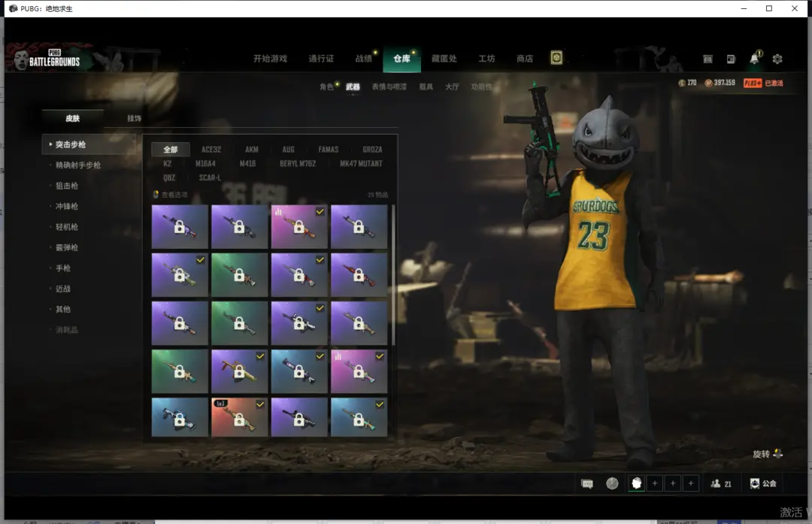Click the PLUS+ badge

tap(753, 83)
